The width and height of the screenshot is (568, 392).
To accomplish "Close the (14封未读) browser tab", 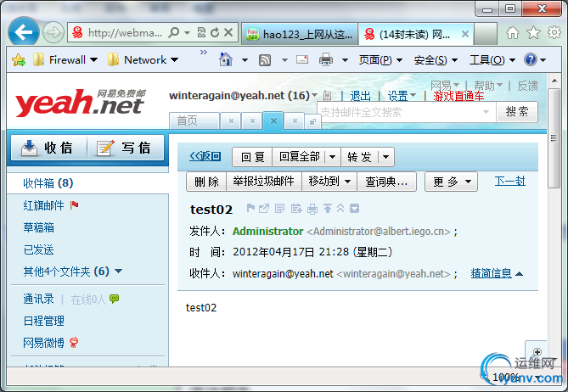I will [x=465, y=35].
